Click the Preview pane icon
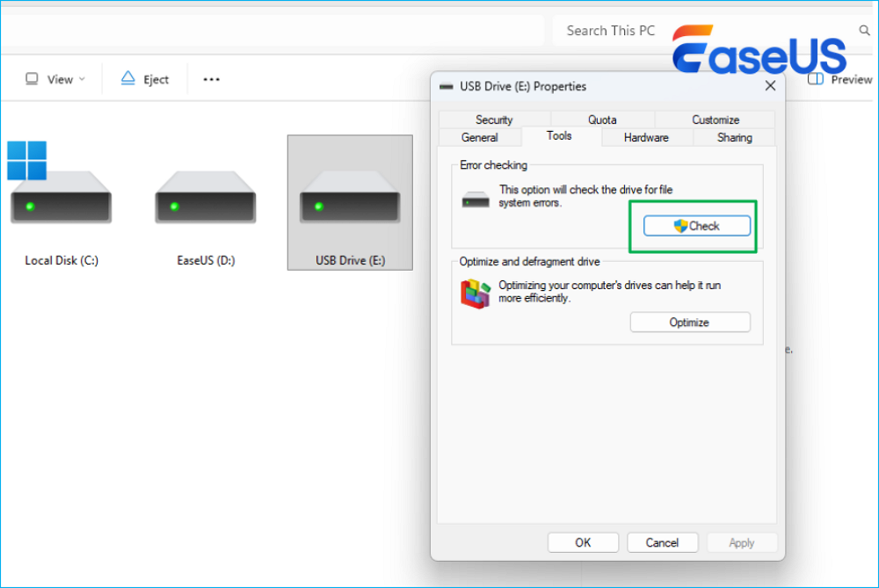Viewport: 879px width, 588px height. click(x=815, y=79)
